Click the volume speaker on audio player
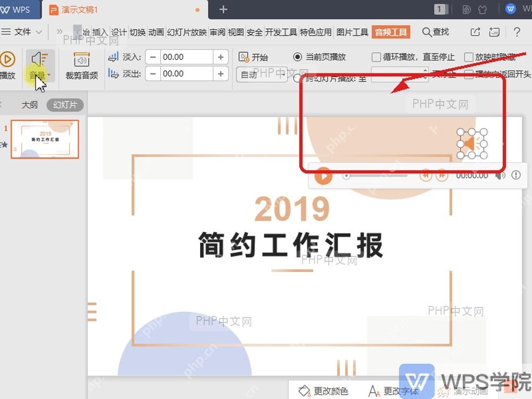The height and width of the screenshot is (399, 532). coord(500,176)
